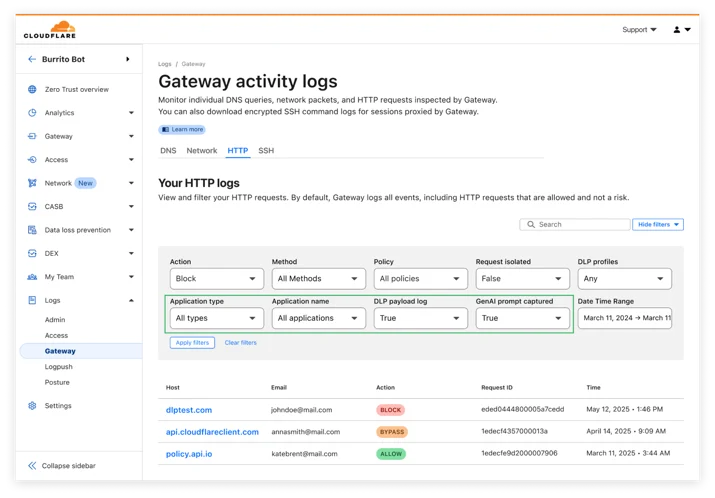Screen dimensions: 715x498
Task: Open Access logs under Logs
Action: (57, 335)
